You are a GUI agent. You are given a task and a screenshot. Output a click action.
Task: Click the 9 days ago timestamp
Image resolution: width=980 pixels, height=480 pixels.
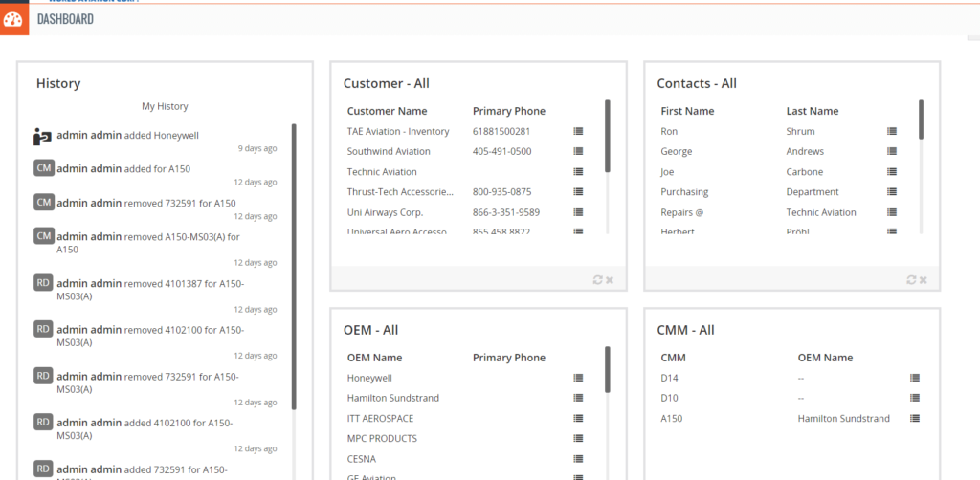point(256,148)
